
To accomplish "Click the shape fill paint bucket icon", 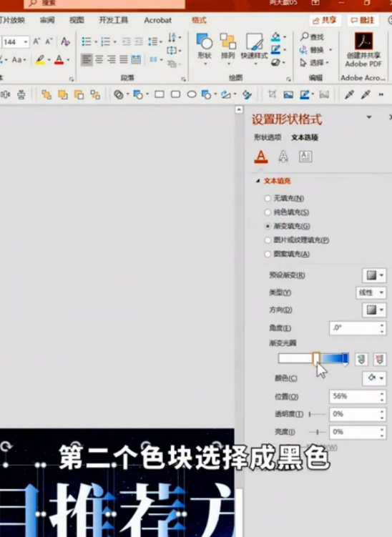I will tap(276, 37).
